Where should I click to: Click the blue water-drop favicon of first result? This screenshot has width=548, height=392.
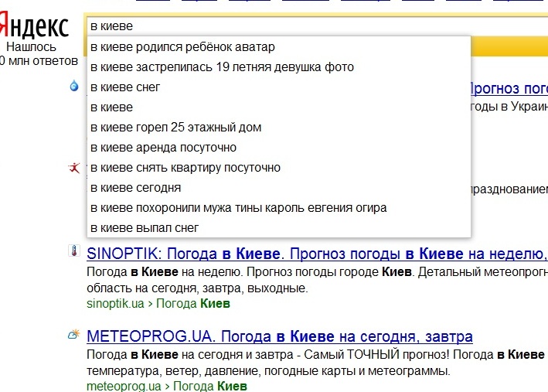pos(74,86)
